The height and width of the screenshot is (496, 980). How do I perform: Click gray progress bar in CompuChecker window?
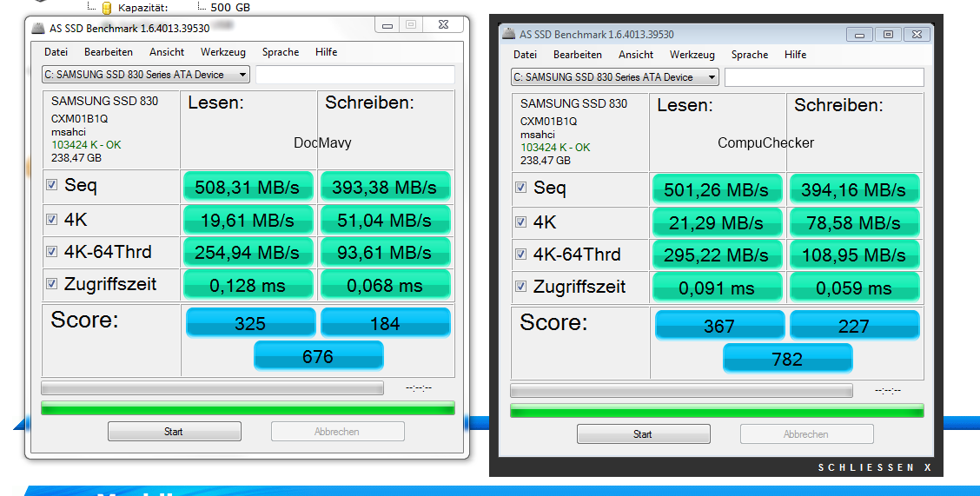(681, 390)
